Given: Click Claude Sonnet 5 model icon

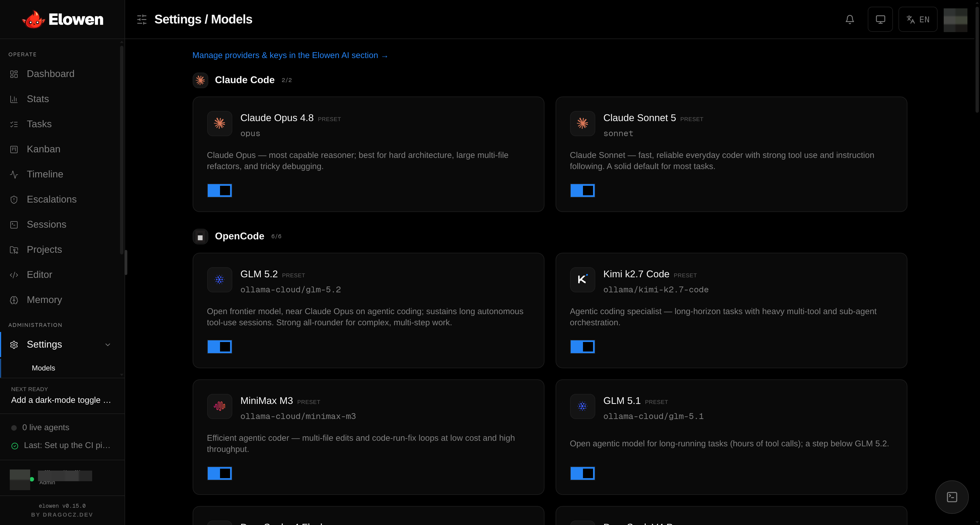Looking at the screenshot, I should 582,123.
